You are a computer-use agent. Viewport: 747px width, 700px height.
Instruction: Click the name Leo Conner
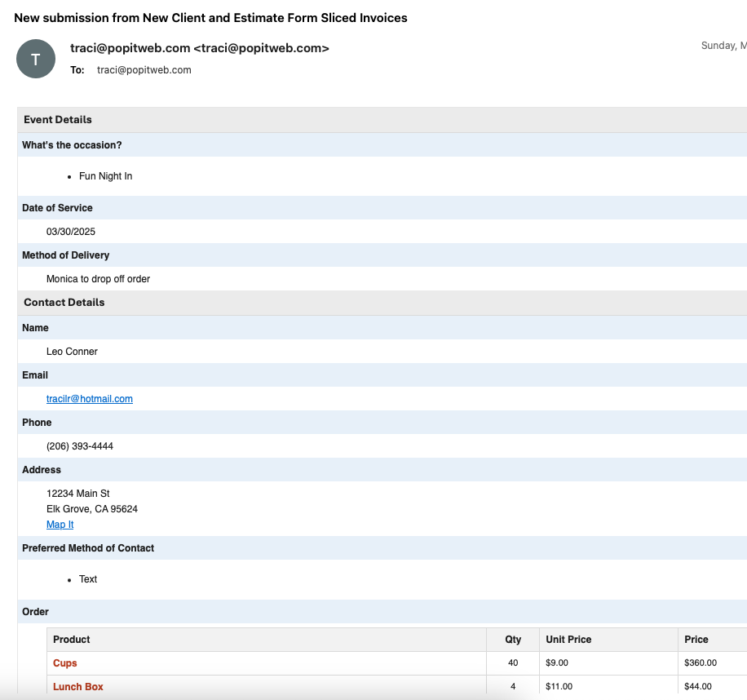(x=72, y=352)
